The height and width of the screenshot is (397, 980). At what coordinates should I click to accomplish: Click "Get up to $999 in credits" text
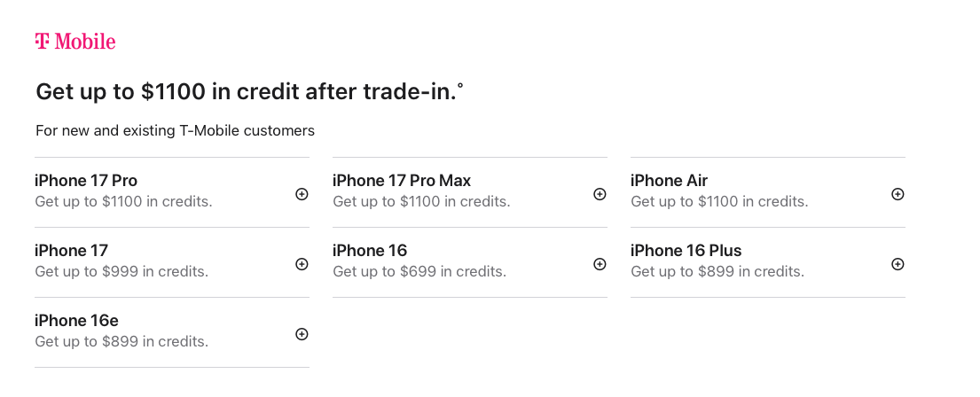pos(122,271)
